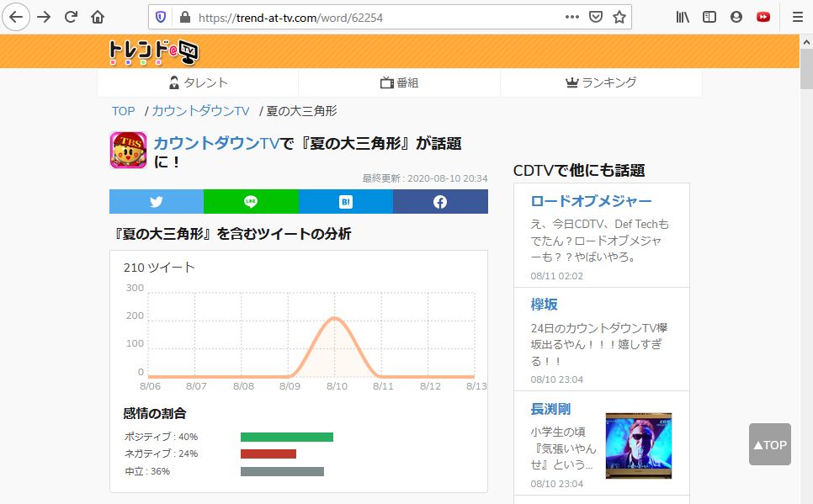Screen dimensions: 813x504
Task: Click the 長渕剛 TV screenshot thumbnail
Action: pyautogui.click(x=638, y=446)
